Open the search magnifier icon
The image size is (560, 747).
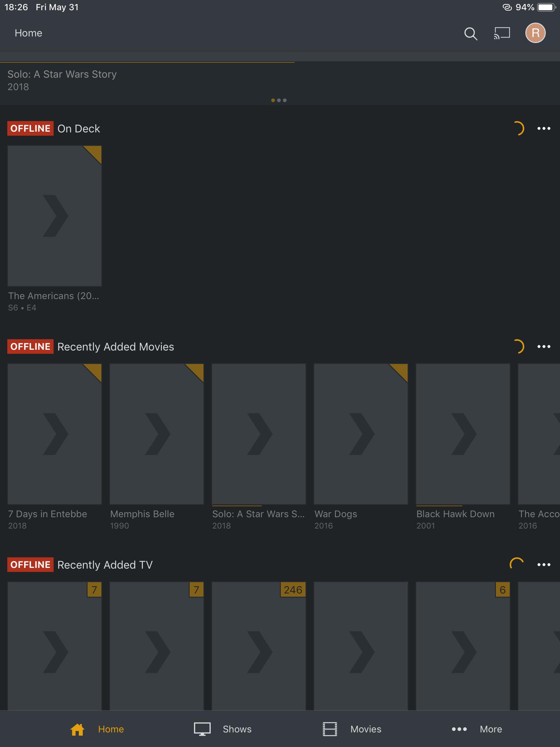coord(471,34)
